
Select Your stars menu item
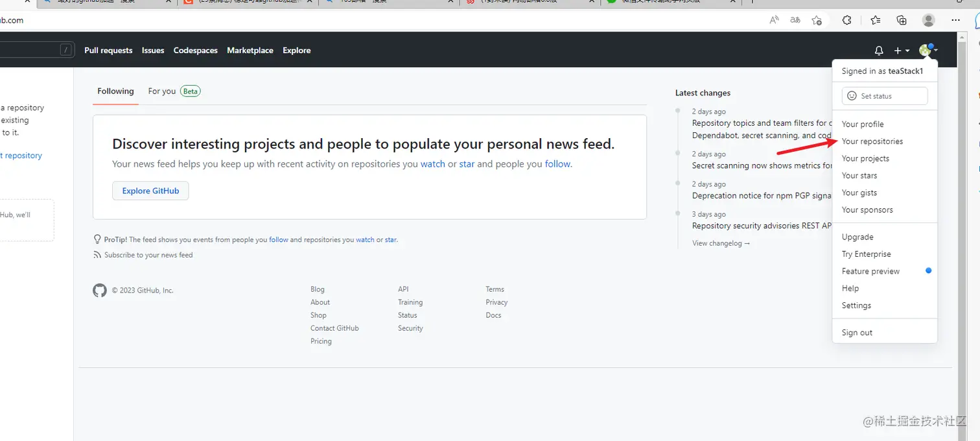885,176
